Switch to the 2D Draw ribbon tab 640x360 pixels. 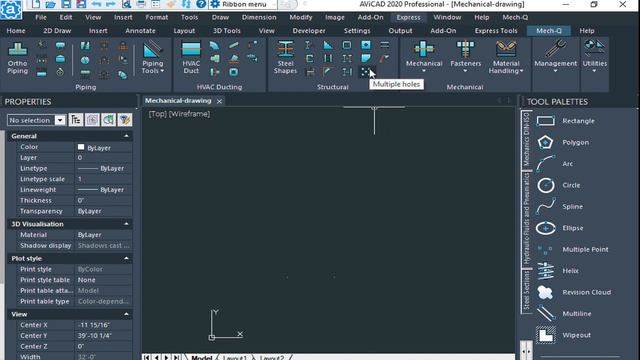point(57,31)
